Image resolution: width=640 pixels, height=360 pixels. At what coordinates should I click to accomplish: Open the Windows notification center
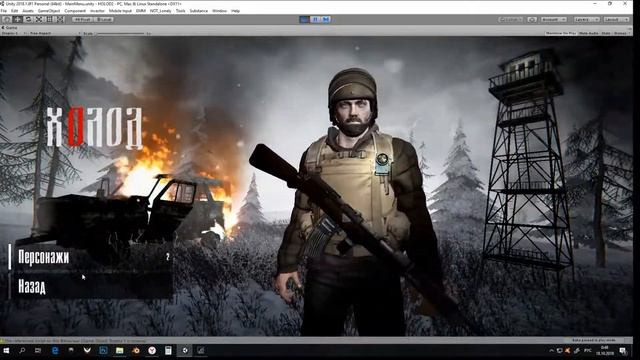(623, 351)
